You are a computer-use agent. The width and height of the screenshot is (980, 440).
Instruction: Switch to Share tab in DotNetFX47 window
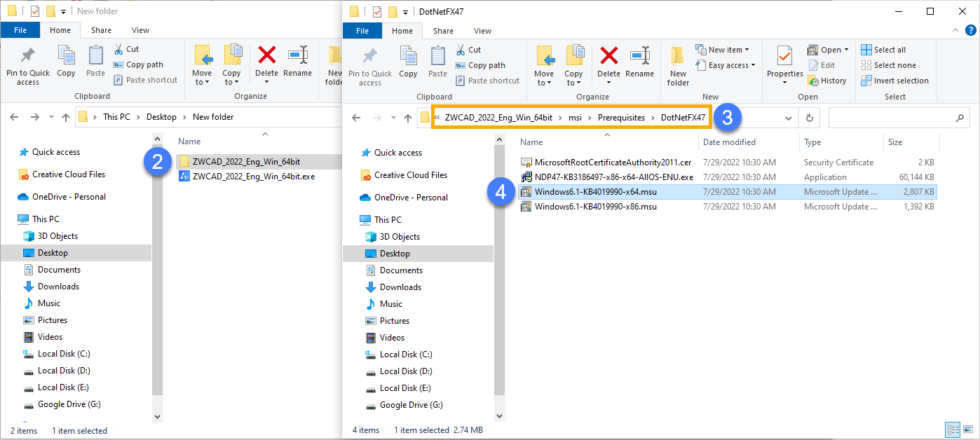point(443,31)
